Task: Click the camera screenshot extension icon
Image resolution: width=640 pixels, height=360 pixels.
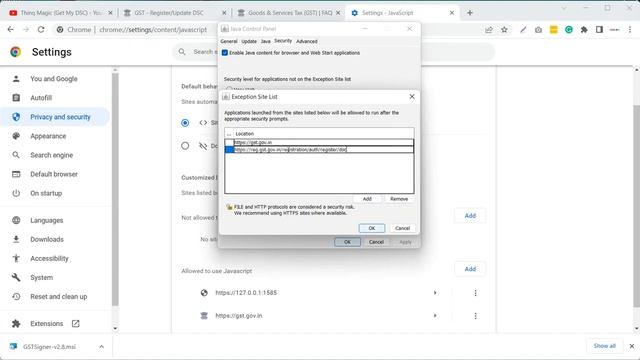Action: click(x=538, y=29)
